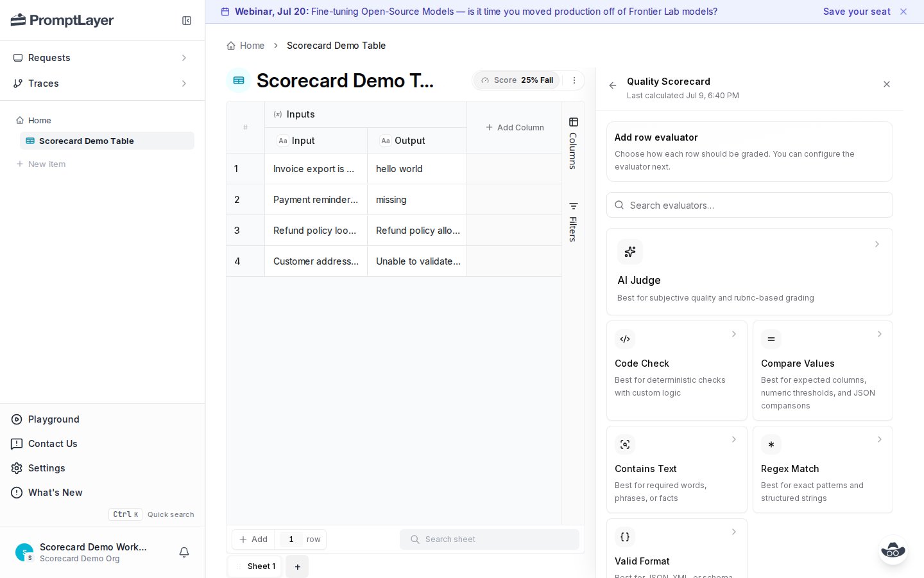Select the 'Customer address...' cell
Image resolution: width=924 pixels, height=578 pixels.
[x=316, y=261]
